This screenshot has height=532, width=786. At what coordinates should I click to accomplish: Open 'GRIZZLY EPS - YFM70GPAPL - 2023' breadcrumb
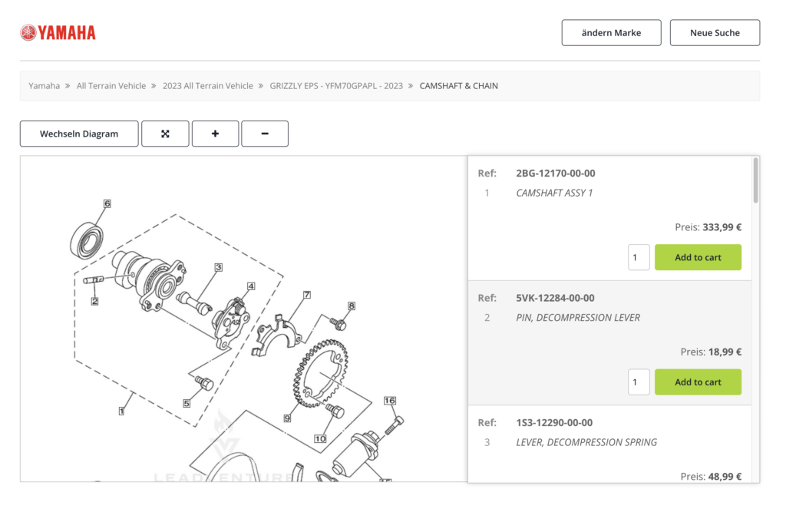(x=336, y=86)
